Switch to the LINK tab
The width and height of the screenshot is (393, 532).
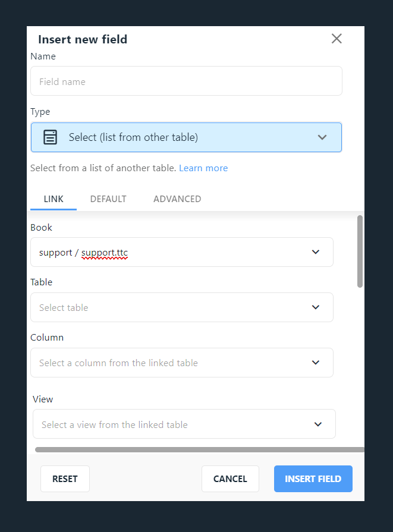[x=54, y=199]
